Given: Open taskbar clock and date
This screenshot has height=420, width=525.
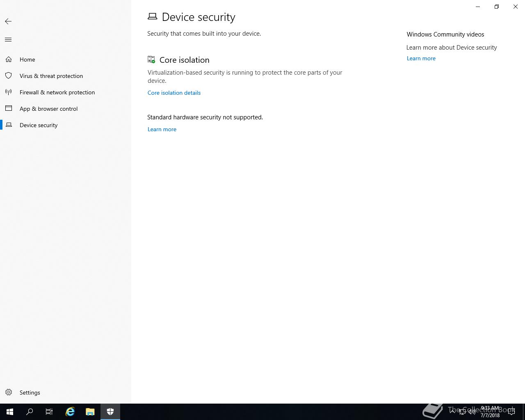Looking at the screenshot, I should pyautogui.click(x=490, y=412).
